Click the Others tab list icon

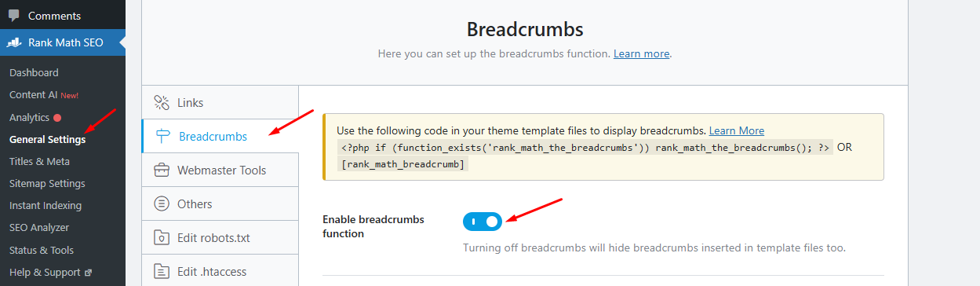coord(162,203)
